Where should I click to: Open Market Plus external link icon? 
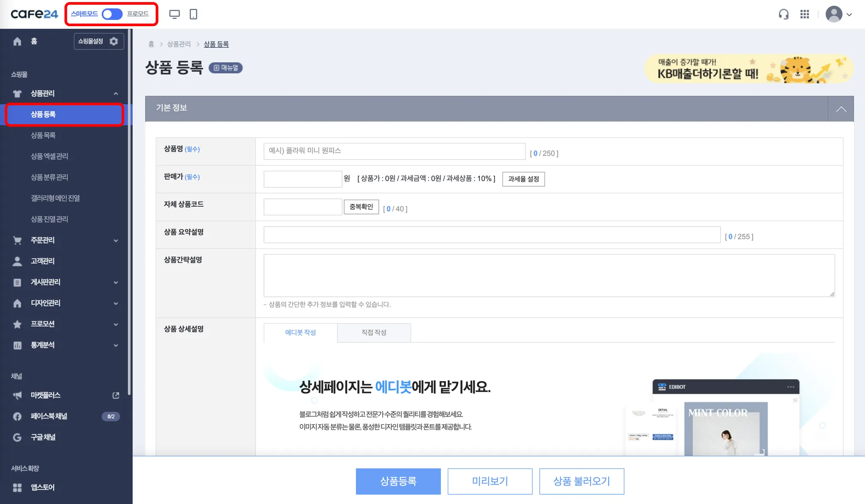pyautogui.click(x=116, y=395)
